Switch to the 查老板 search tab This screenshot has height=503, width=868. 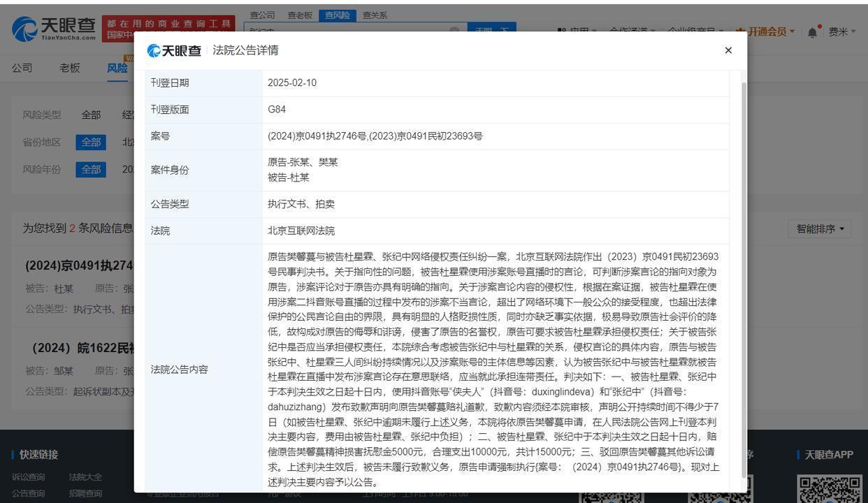tap(300, 15)
